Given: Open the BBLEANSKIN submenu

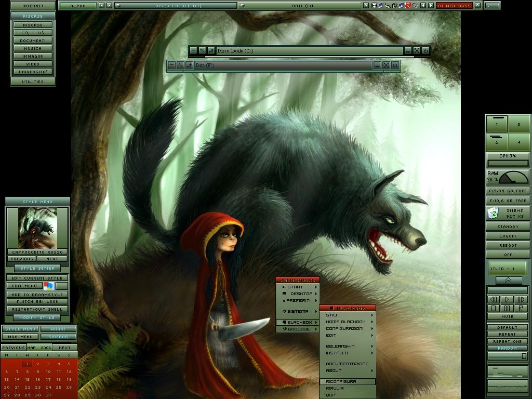Looking at the screenshot, I should click(348, 347).
